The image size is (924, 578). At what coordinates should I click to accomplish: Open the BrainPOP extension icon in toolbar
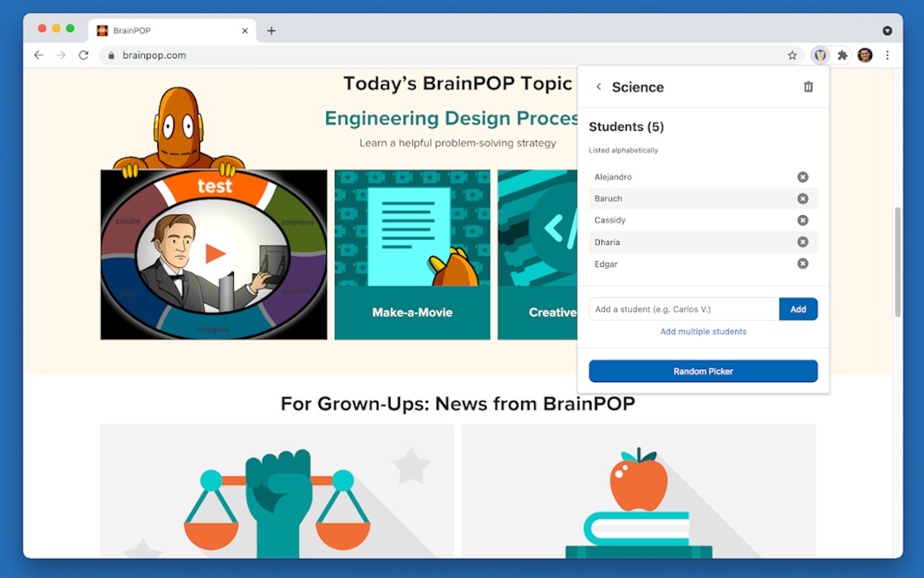(x=820, y=55)
